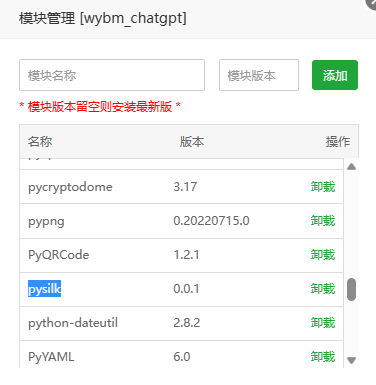Image resolution: width=376 pixels, height=385 pixels.
Task: Click 卸载 in the pysilk row
Action: 323,289
